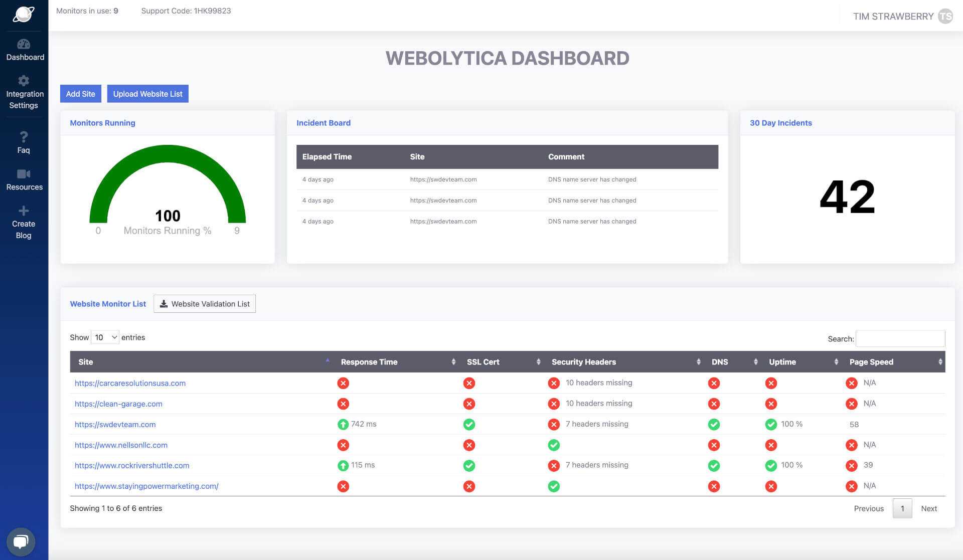Click the Webolytica planet logo

pos(23,15)
